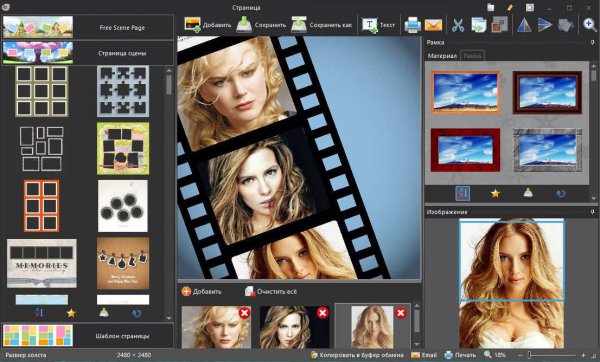This screenshot has width=600, height=362.
Task: Flip vertically with the sideways triangle icon
Action: click(545, 25)
